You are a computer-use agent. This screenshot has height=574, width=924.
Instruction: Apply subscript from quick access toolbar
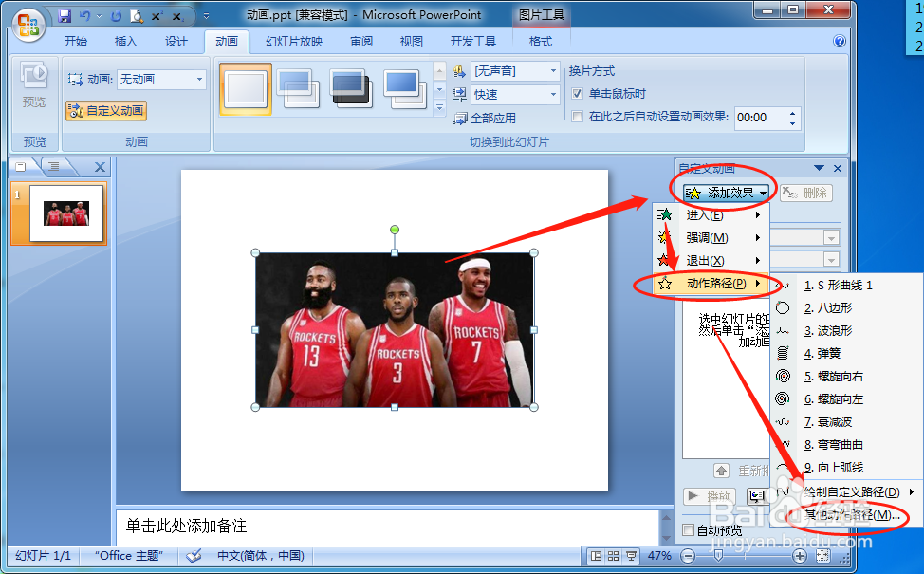(177, 16)
